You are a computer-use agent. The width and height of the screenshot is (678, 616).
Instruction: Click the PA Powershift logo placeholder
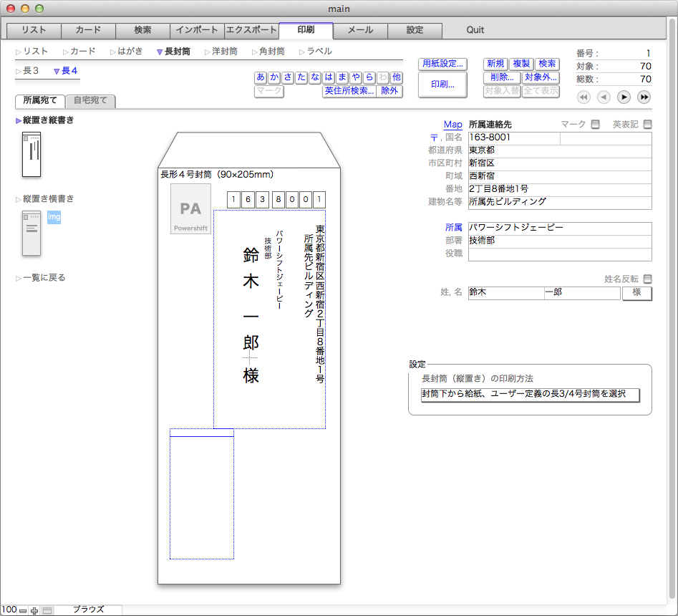[x=190, y=209]
